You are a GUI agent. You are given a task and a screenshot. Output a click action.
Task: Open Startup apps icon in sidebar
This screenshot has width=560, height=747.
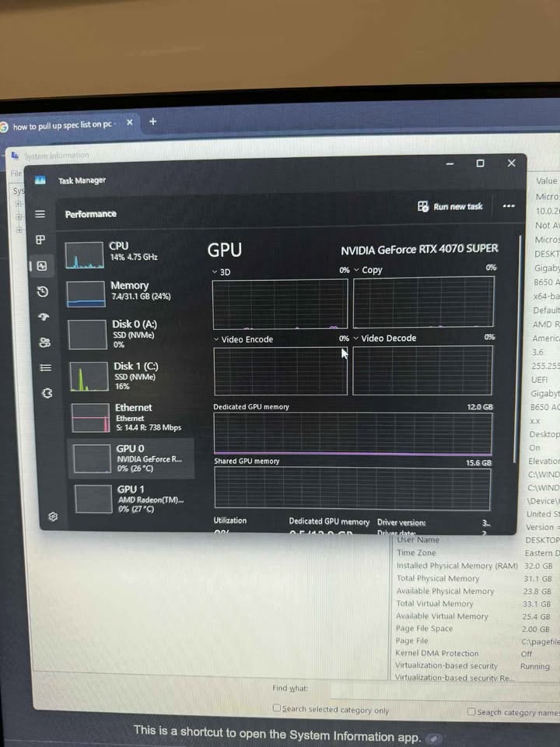pyautogui.click(x=44, y=317)
